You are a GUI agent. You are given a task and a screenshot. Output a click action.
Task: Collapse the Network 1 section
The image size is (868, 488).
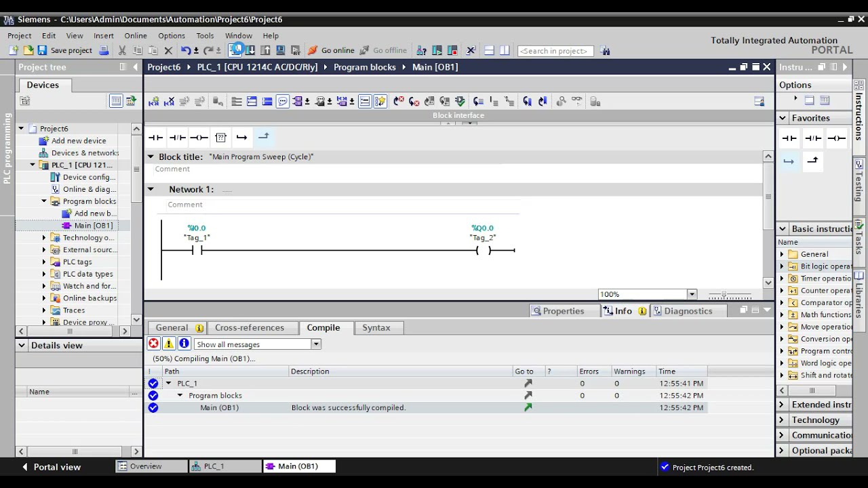point(151,189)
